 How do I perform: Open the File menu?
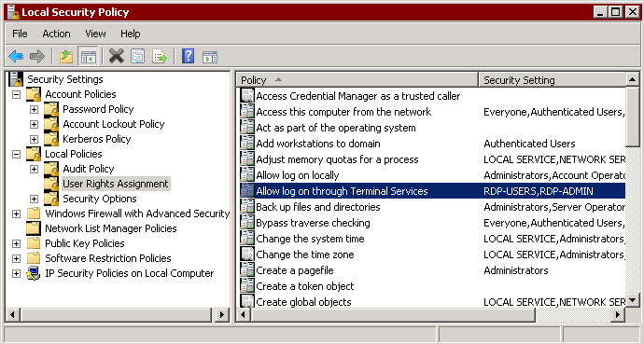coord(20,34)
